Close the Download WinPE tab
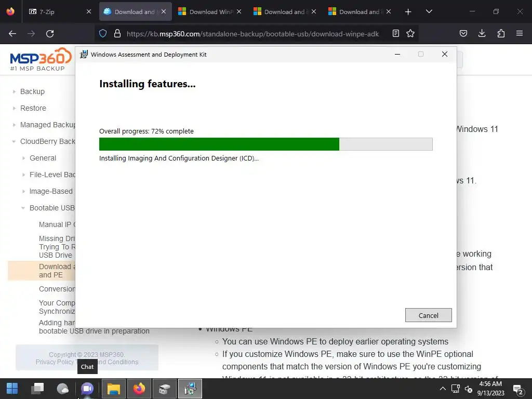This screenshot has height=399, width=532. 239,11
